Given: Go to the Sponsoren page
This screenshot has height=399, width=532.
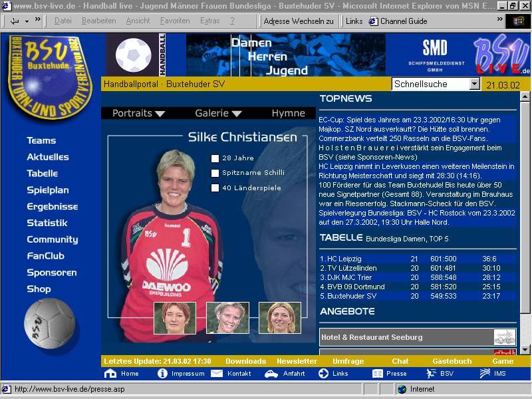Looking at the screenshot, I should point(52,273).
